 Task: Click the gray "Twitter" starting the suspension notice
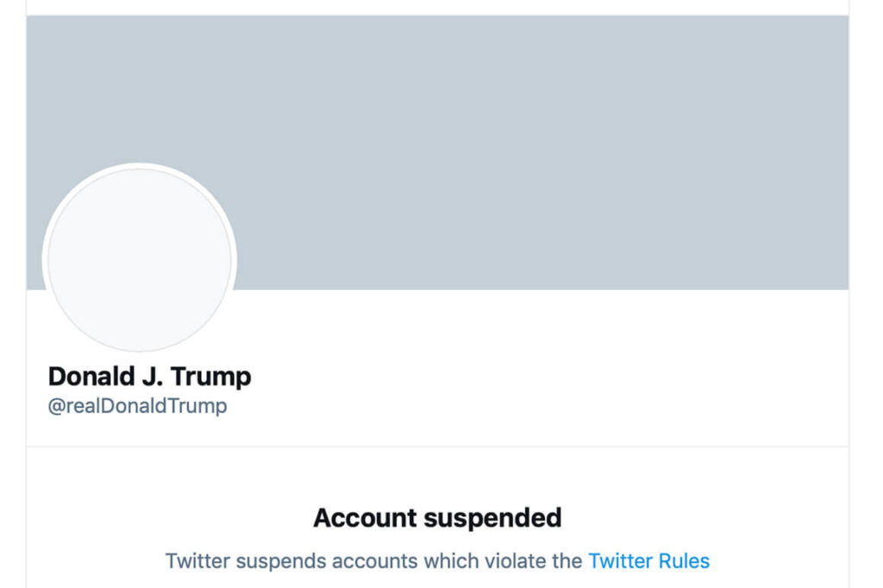197,561
